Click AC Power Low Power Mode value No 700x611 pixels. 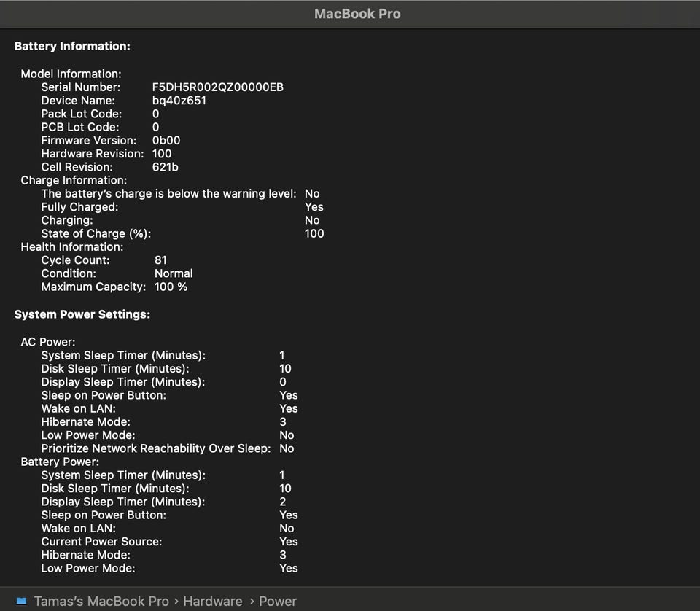[287, 435]
